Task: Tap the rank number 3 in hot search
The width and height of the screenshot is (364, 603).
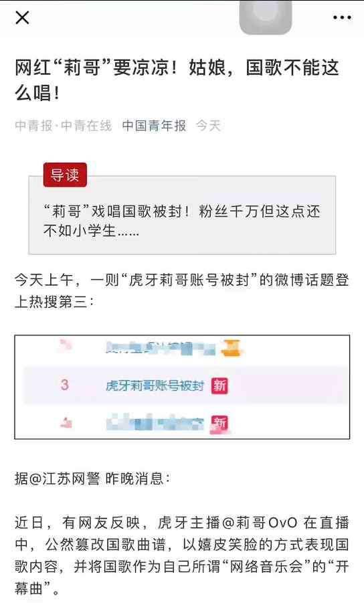Action: click(x=65, y=385)
